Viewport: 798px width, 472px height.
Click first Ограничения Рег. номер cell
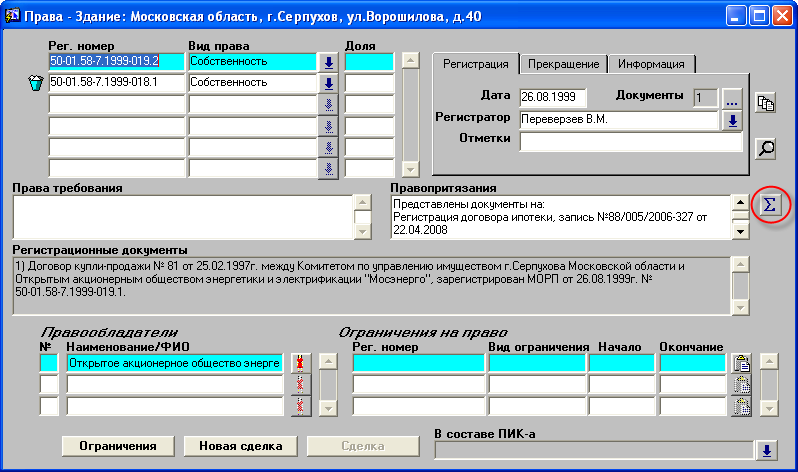coord(418,363)
